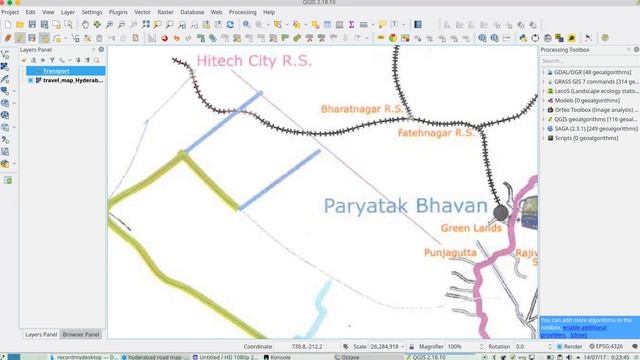This screenshot has width=640, height=360.
Task: Toggle visibility of travel_map_Hyderab layer
Action: 31,80
